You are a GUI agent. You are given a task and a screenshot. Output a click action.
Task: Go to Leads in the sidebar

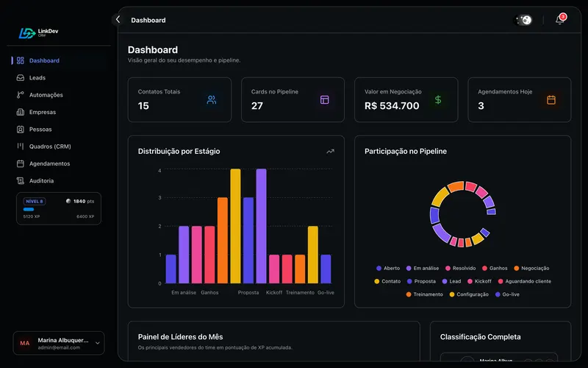tap(60, 78)
